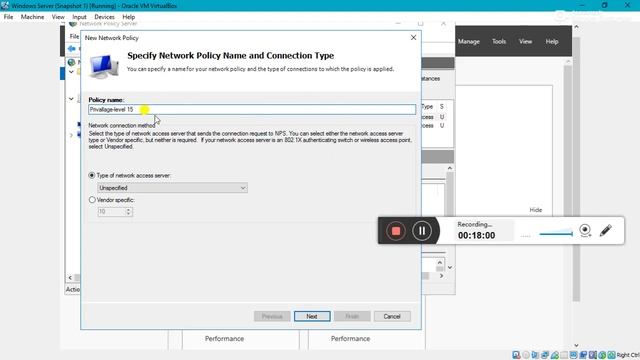
Task: Click the Hide link in Server Manager
Action: tap(536, 210)
